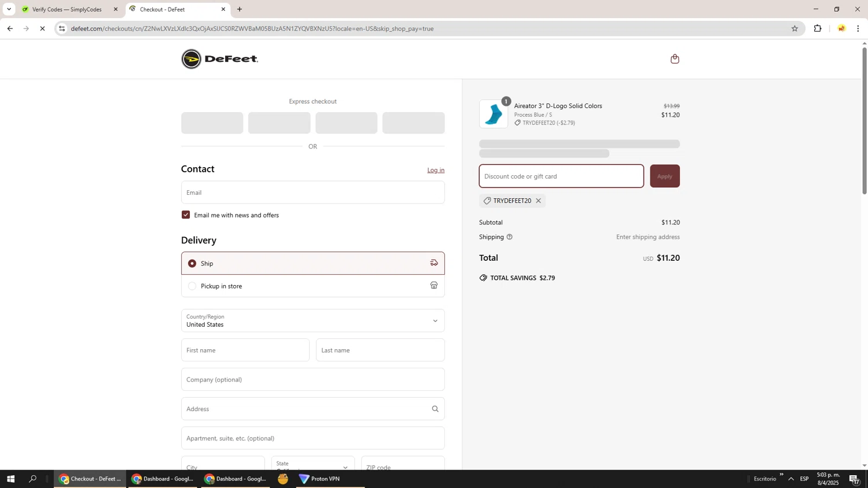Close the Verify Codes SimplyCodes tab
868x488 pixels.
(116, 9)
